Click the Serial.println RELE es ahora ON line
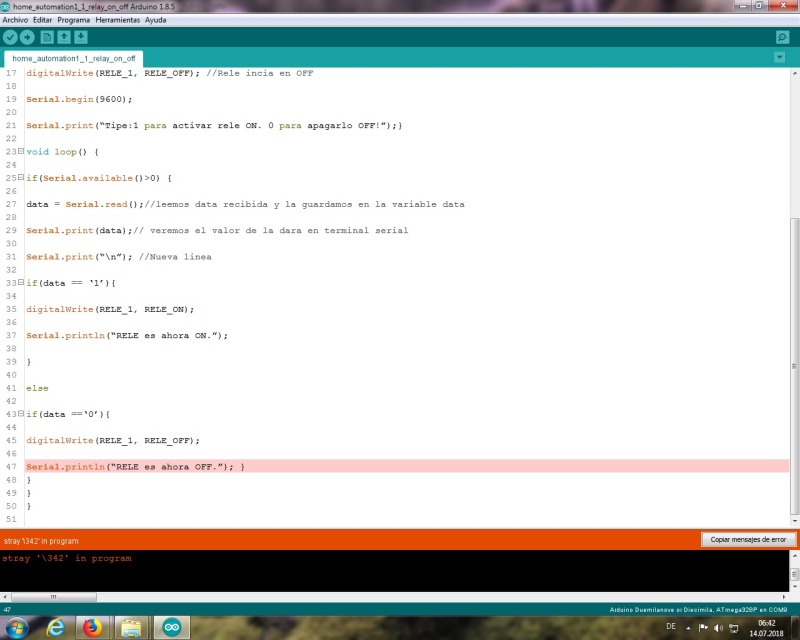Image resolution: width=800 pixels, height=640 pixels. (x=127, y=335)
